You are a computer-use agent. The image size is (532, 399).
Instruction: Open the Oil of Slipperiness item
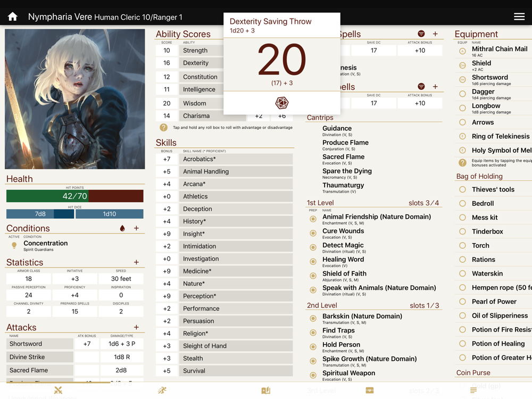(x=500, y=316)
